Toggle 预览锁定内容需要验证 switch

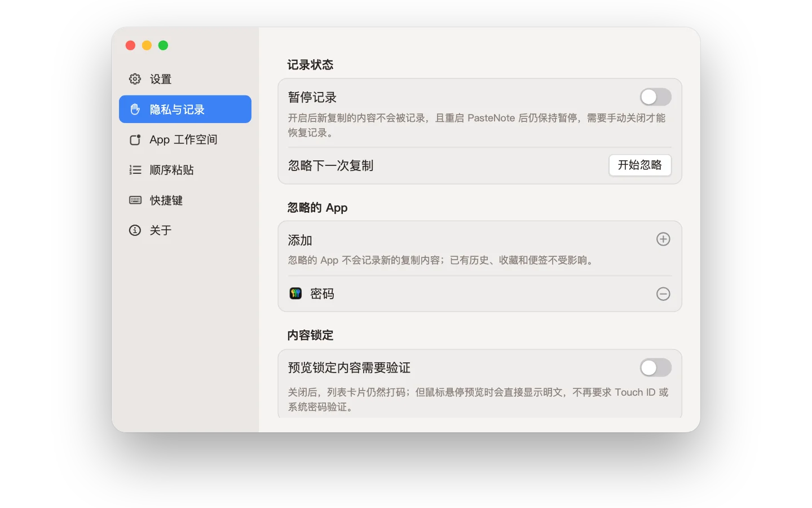tap(655, 368)
